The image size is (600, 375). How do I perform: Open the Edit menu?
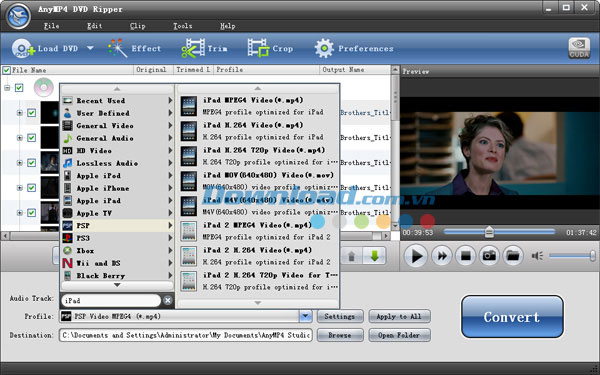[95, 26]
